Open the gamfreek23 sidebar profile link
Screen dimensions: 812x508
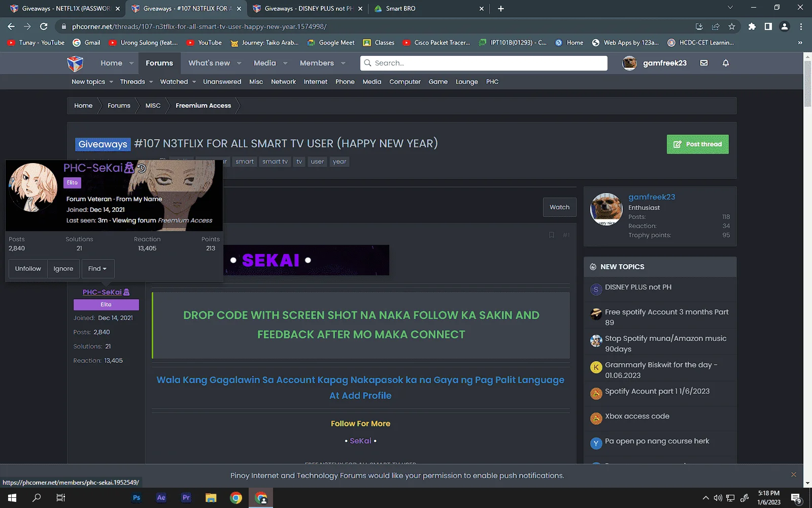coord(652,197)
